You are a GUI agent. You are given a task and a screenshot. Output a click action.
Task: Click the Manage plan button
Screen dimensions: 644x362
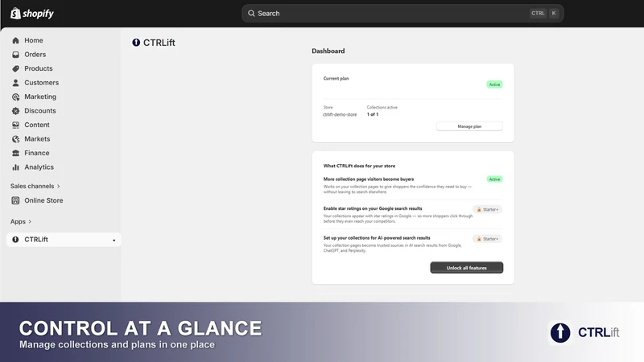pyautogui.click(x=469, y=126)
